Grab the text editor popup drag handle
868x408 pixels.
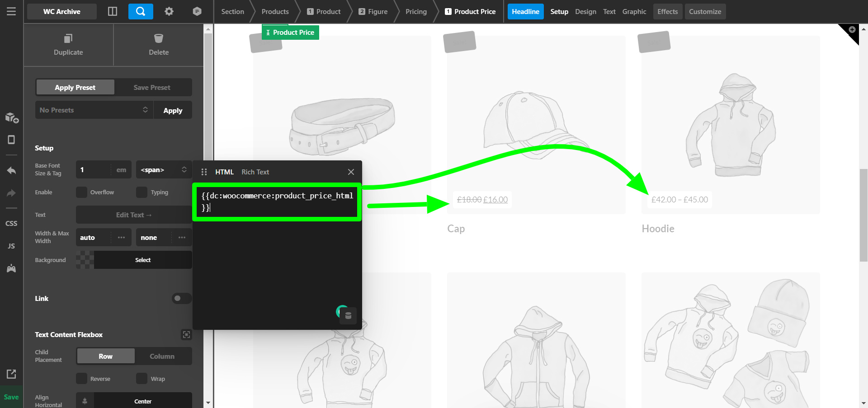tap(204, 172)
